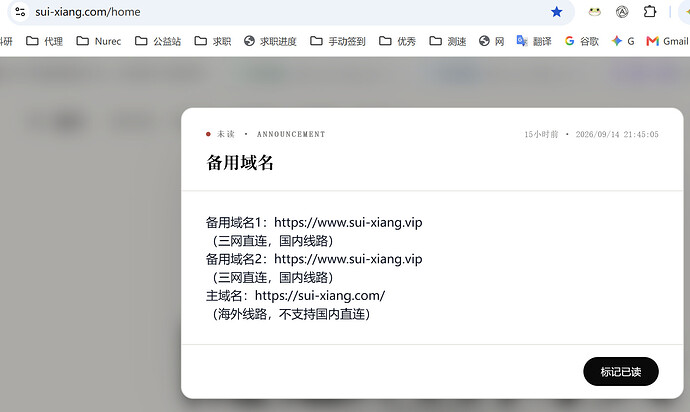Open the 翻译 translate bookmark
The height and width of the screenshot is (412, 690).
tap(534, 41)
